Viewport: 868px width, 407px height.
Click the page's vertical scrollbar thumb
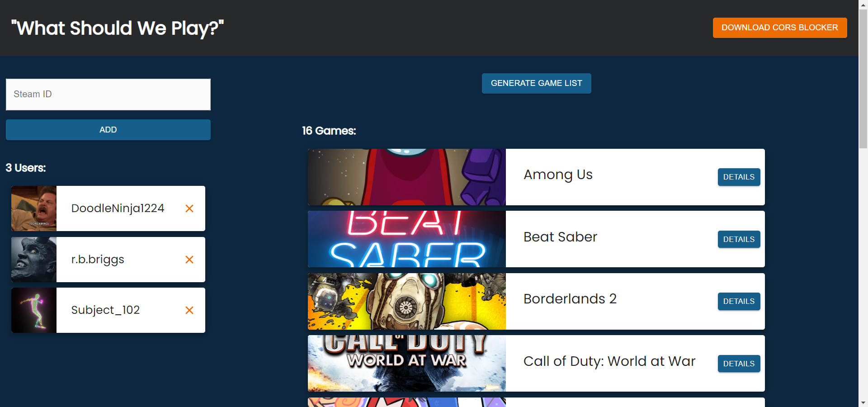863,79
